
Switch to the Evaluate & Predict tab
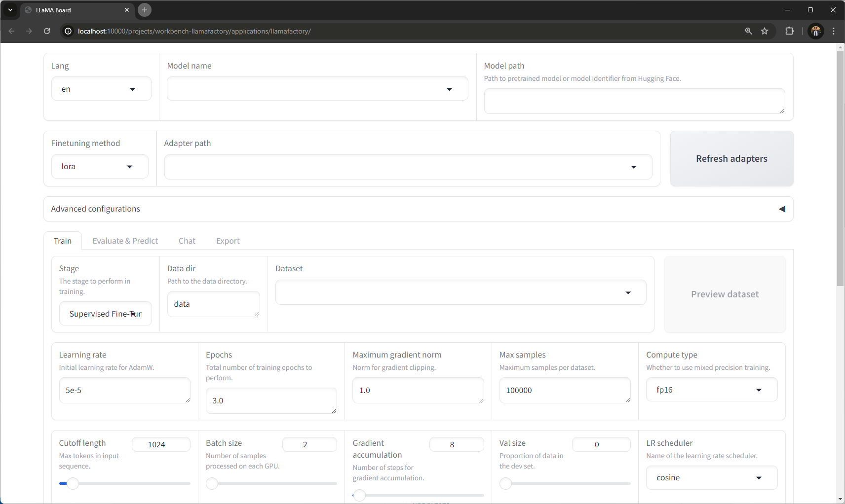click(125, 241)
